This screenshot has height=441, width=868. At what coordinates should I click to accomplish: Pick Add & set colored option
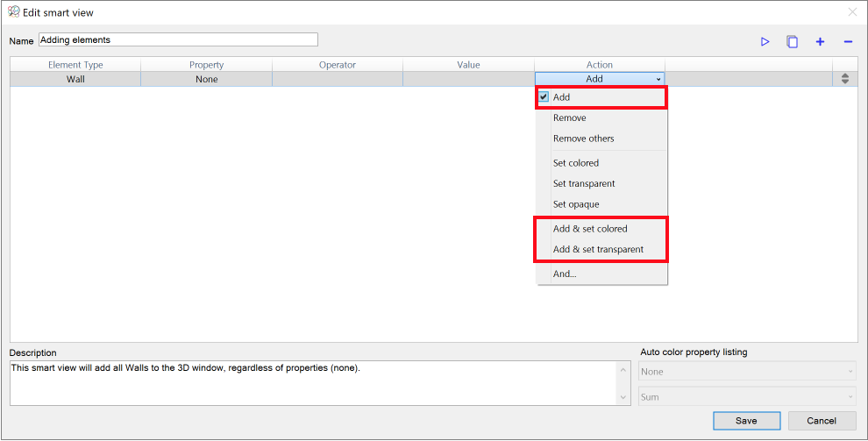(x=602, y=229)
